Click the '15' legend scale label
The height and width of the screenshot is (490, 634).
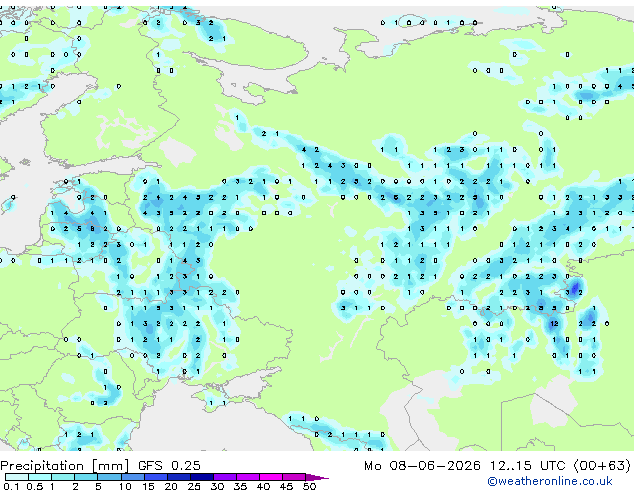148,486
